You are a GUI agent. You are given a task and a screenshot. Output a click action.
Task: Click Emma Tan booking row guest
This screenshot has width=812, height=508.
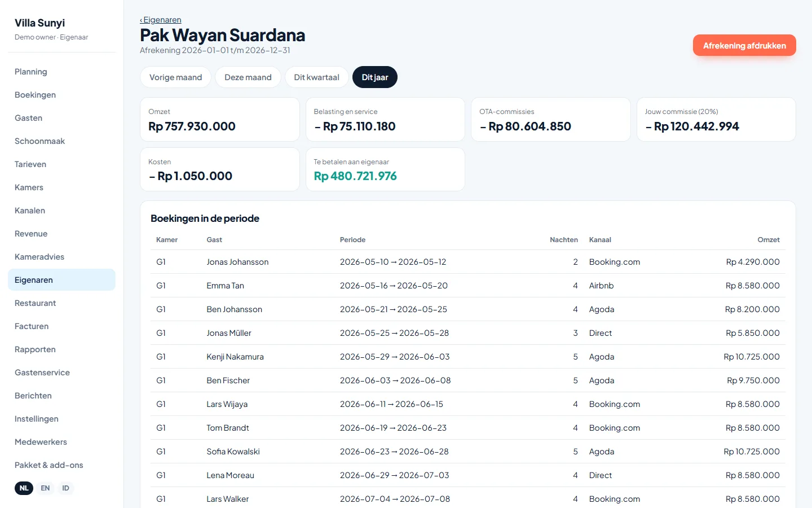tap(225, 286)
